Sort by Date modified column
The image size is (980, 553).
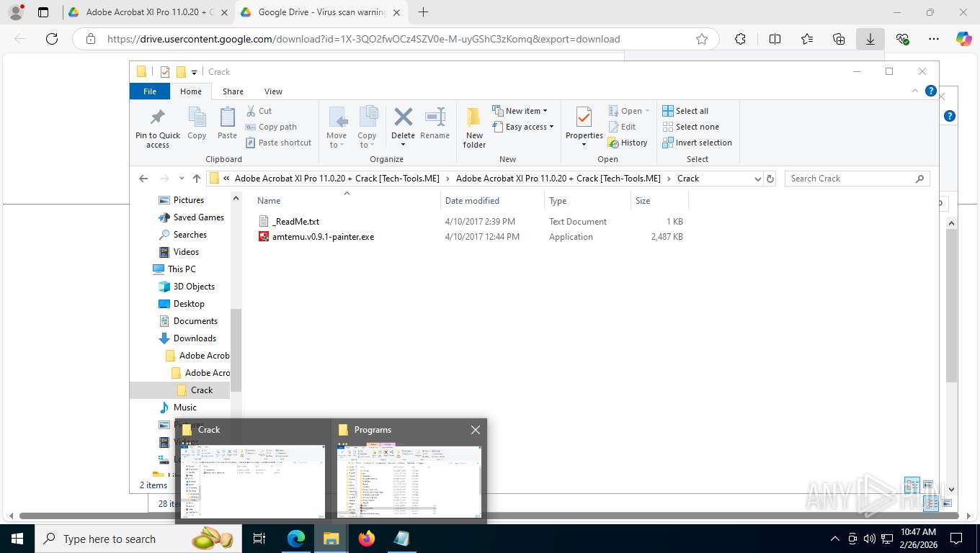pos(492,201)
